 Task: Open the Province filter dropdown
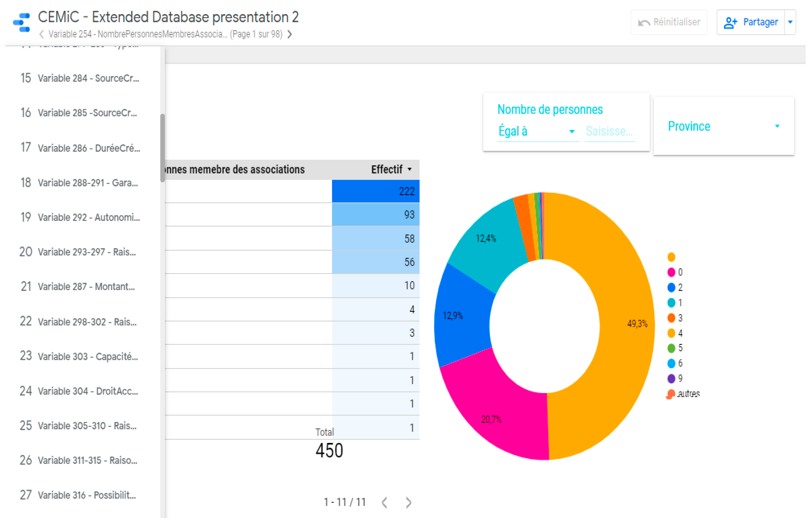pos(725,126)
